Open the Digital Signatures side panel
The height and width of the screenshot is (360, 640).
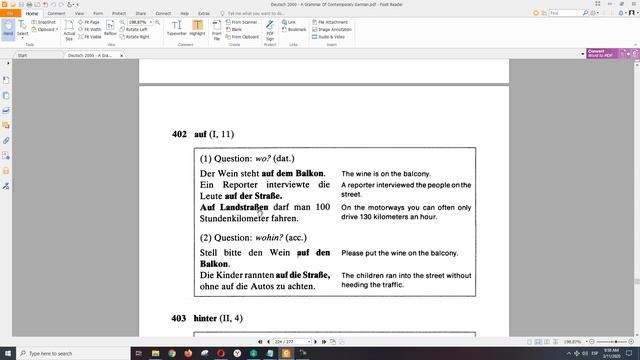[x=6, y=186]
